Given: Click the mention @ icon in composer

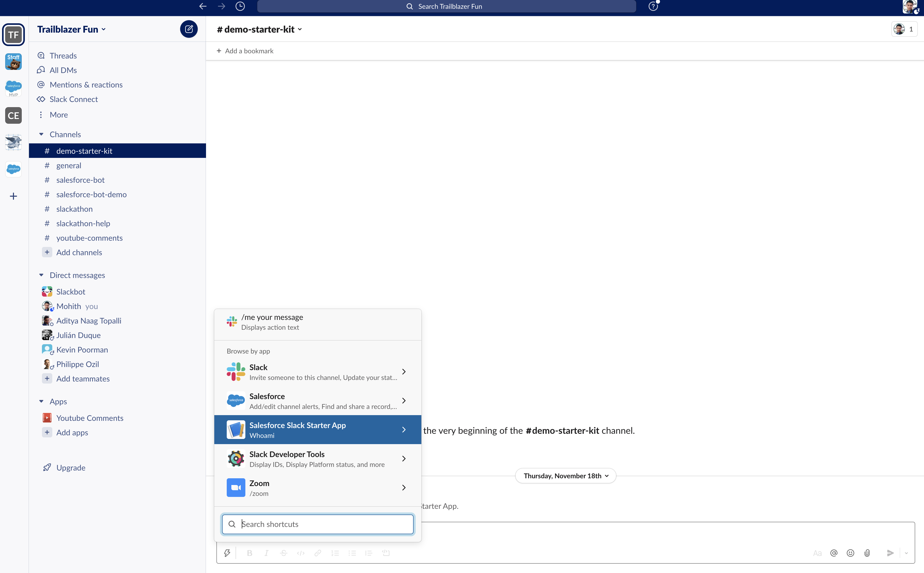Looking at the screenshot, I should point(833,553).
